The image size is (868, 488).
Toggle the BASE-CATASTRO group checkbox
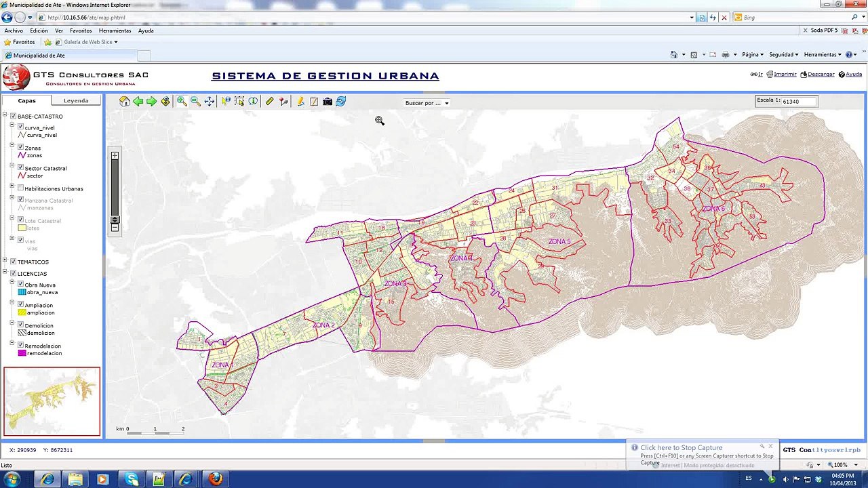(13, 117)
